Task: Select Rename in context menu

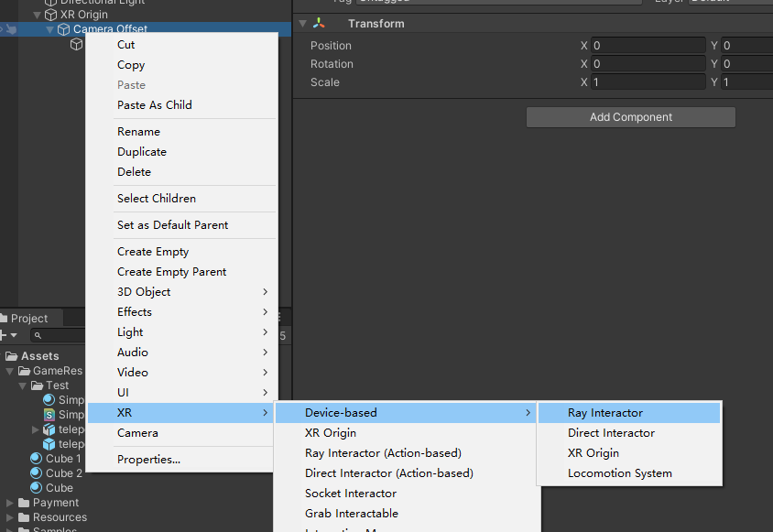Action: (x=182, y=132)
